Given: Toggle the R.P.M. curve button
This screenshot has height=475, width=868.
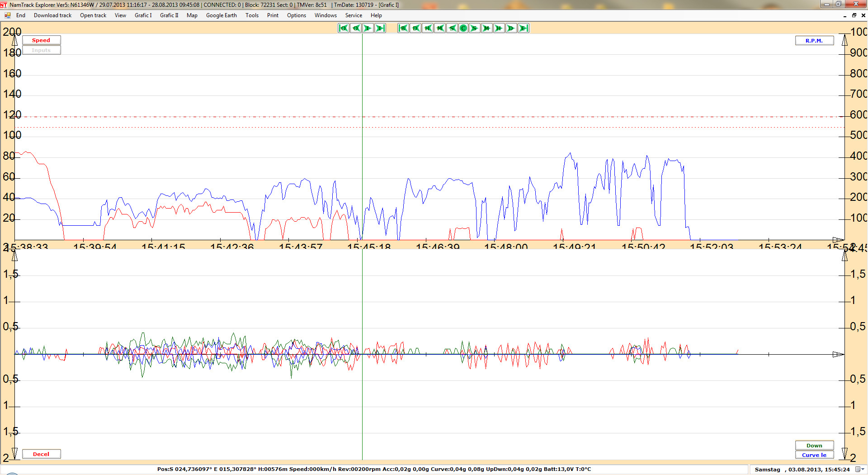Looking at the screenshot, I should [x=814, y=41].
